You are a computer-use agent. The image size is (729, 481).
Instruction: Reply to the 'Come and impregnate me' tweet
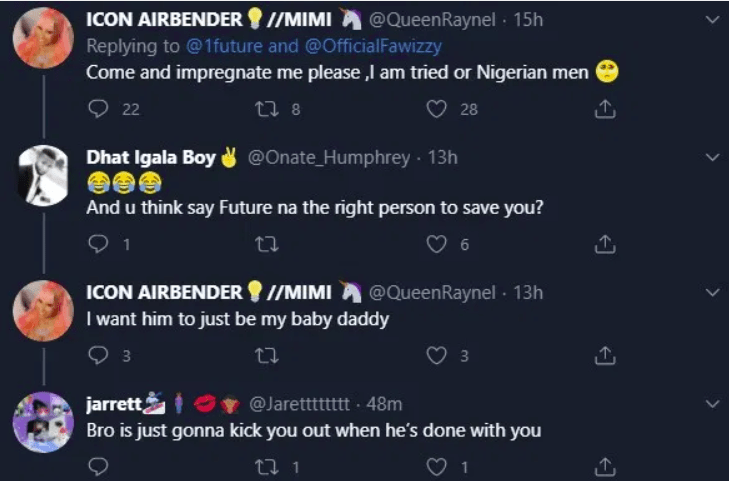(99, 109)
